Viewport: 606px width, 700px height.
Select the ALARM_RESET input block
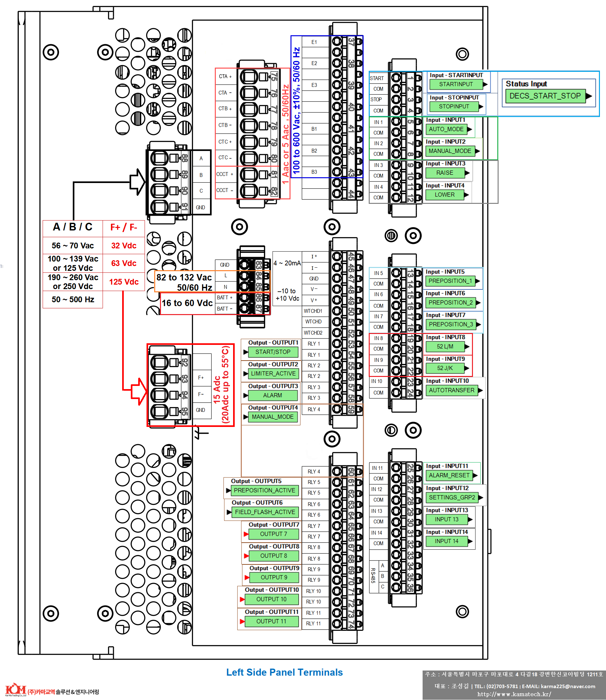pyautogui.click(x=449, y=475)
